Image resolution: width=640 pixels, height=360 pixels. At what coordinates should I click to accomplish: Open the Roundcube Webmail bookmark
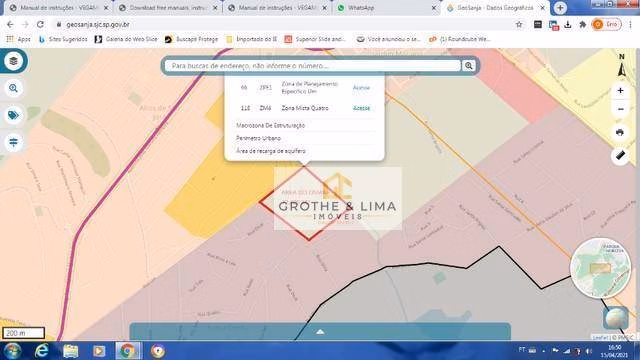[460, 39]
